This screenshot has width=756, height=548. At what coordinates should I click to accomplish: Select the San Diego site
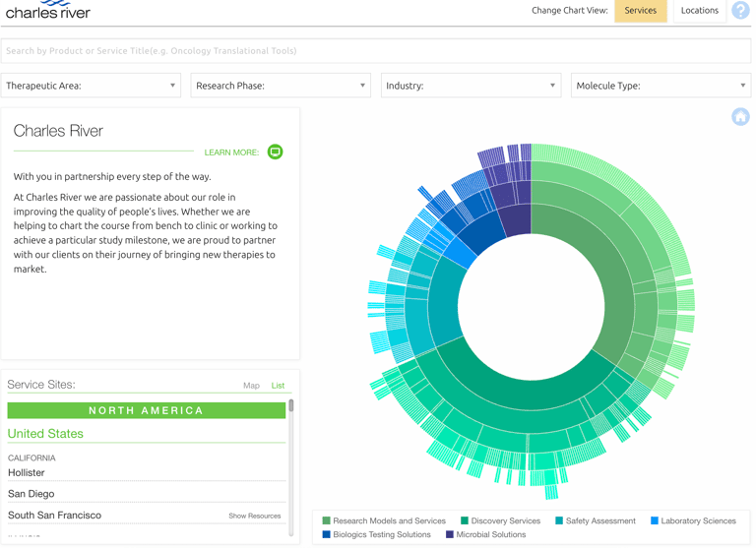coord(31,494)
